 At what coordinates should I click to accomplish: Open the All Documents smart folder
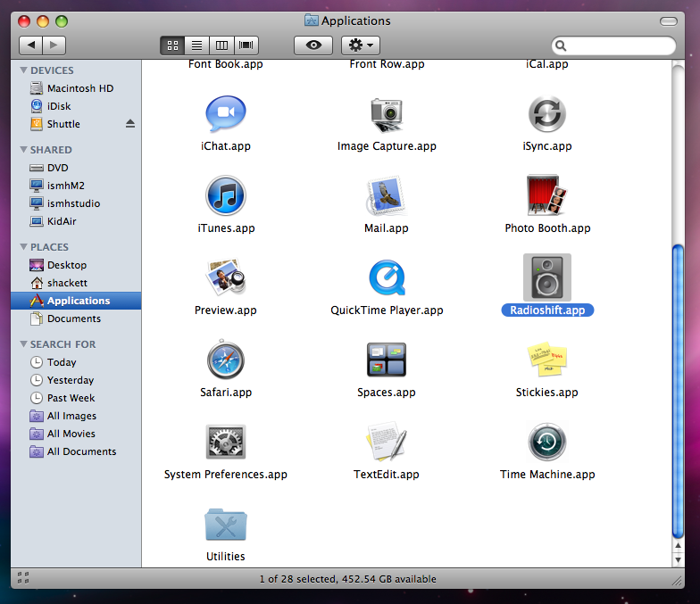coord(76,451)
